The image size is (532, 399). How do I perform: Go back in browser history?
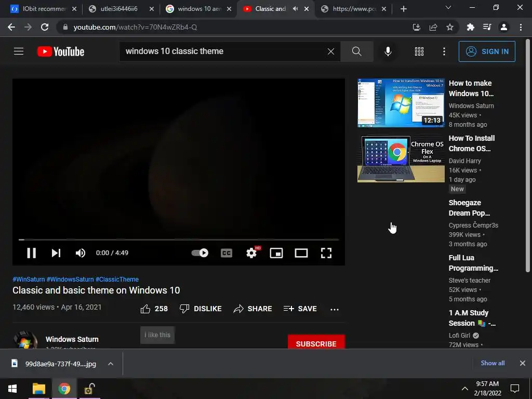coord(11,27)
